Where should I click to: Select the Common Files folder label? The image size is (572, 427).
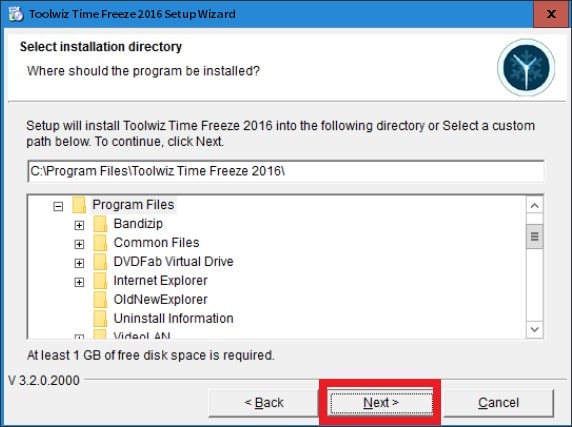tap(156, 242)
